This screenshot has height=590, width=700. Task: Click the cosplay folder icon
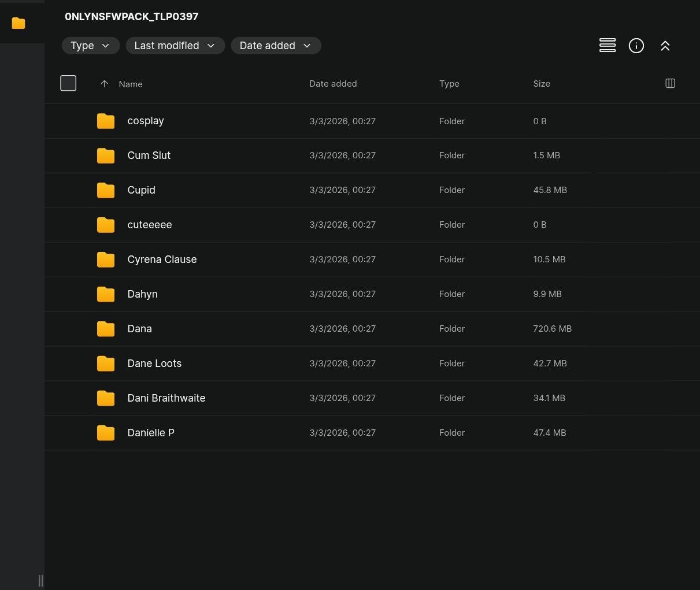point(106,121)
